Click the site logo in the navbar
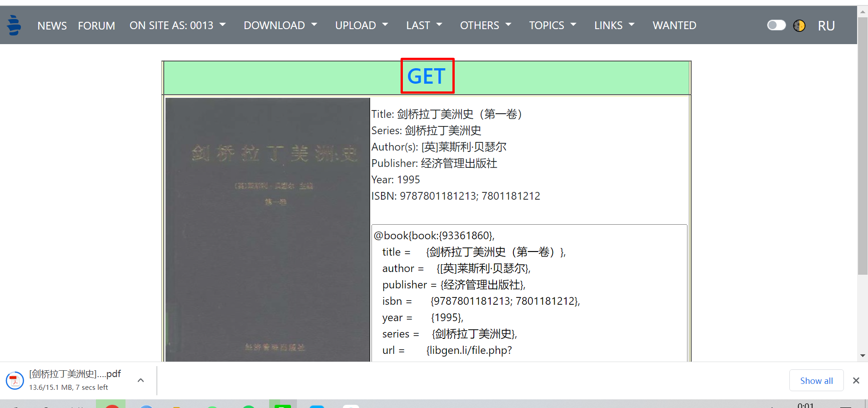Viewport: 868px width, 408px height. (x=14, y=25)
